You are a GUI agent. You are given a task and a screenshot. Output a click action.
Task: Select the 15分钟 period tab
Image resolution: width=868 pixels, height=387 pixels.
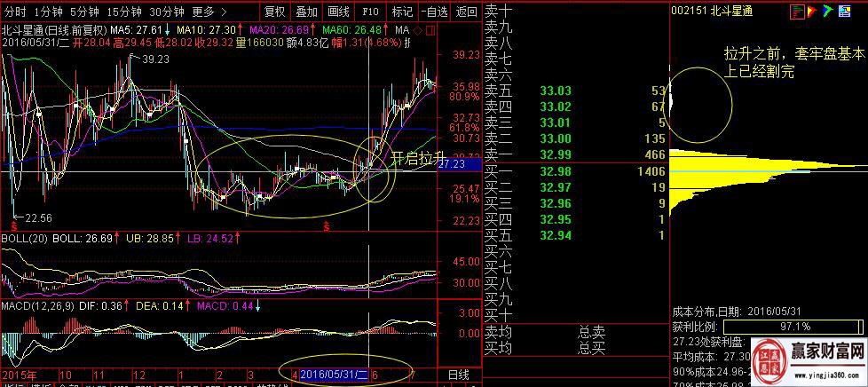tap(122, 12)
